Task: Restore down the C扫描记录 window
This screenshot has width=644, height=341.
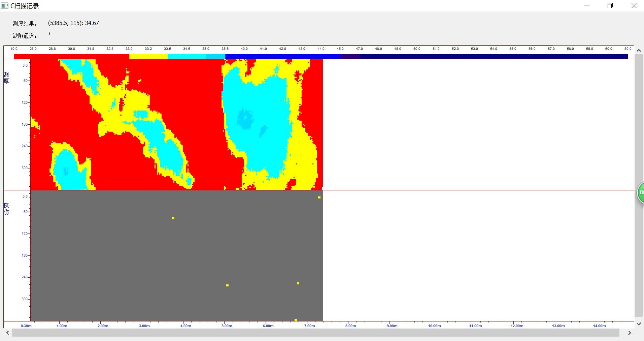Action: 610,6
